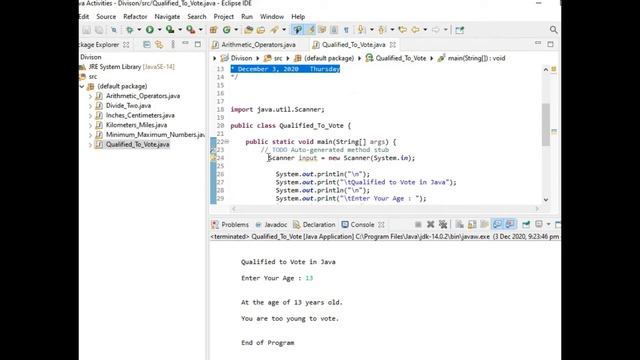Toggle Console Scroll Lock icon

472,224
